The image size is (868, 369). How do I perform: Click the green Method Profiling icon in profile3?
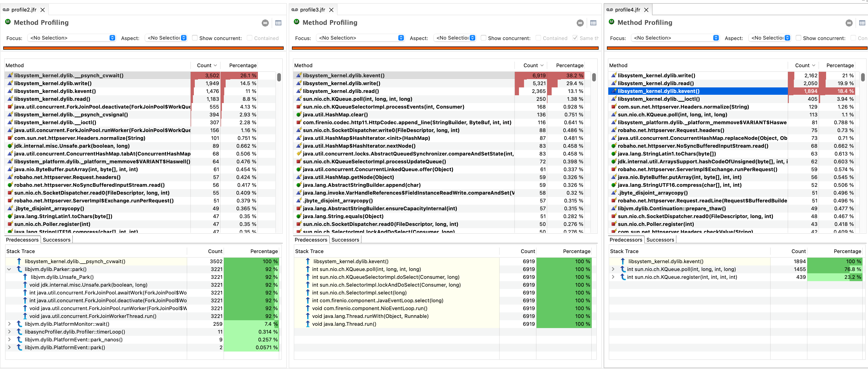point(297,22)
